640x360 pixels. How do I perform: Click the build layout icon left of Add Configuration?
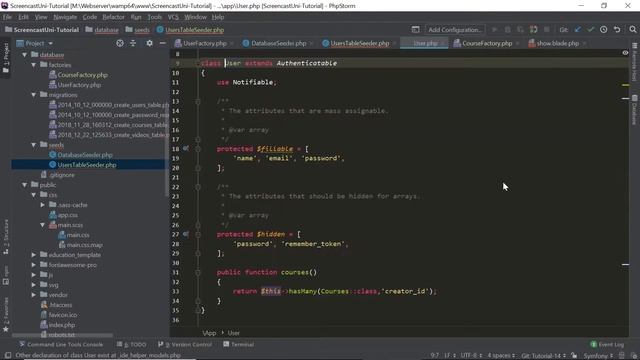click(415, 29)
